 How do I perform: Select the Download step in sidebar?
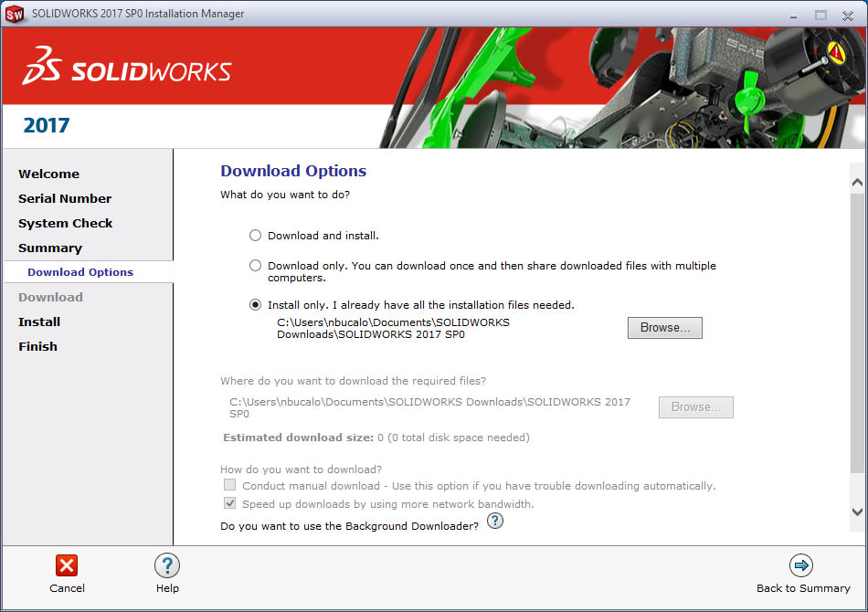click(50, 297)
